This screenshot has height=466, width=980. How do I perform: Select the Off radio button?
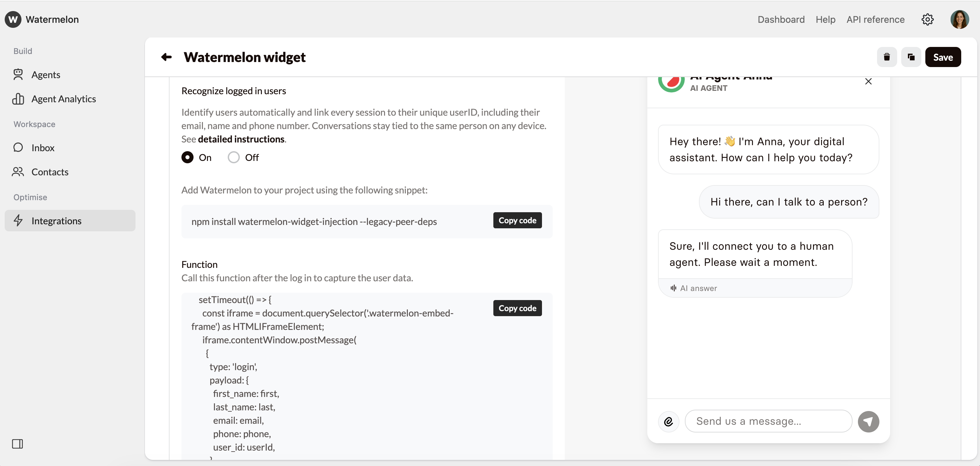[233, 158]
